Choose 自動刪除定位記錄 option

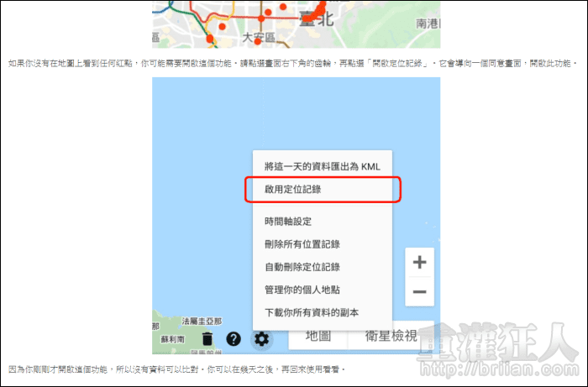pyautogui.click(x=302, y=267)
